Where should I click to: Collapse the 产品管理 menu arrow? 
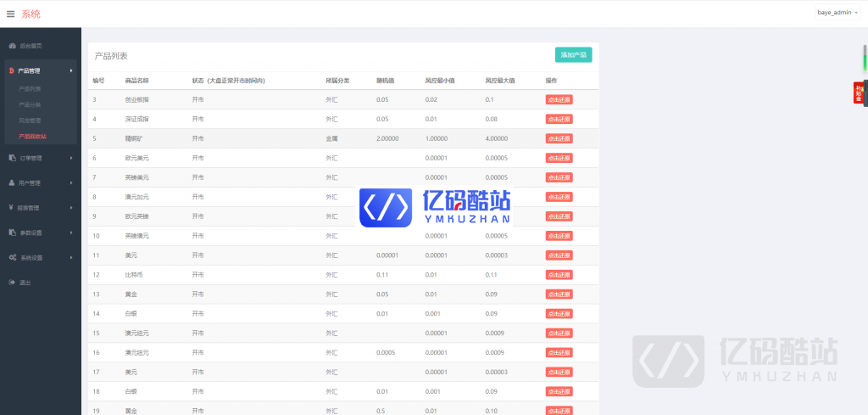coord(71,71)
